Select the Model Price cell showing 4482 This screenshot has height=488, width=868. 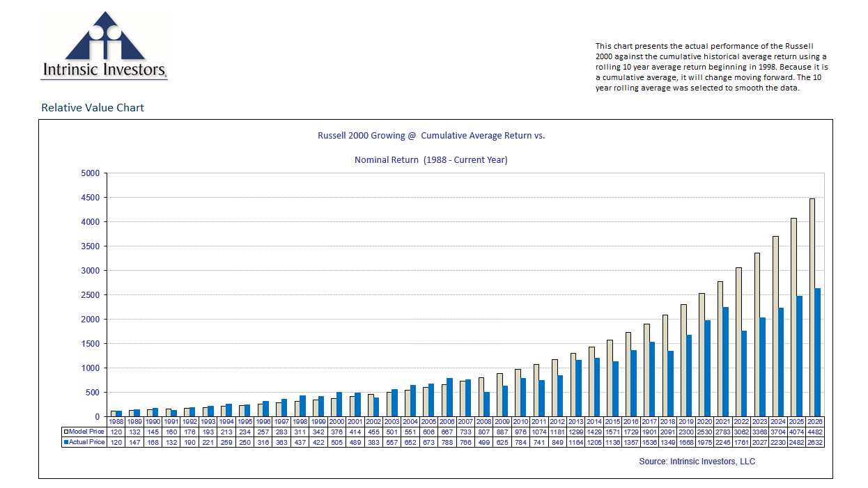pos(815,432)
